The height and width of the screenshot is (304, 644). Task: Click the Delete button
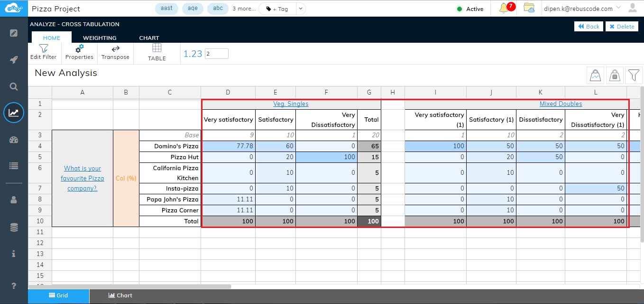622,27
